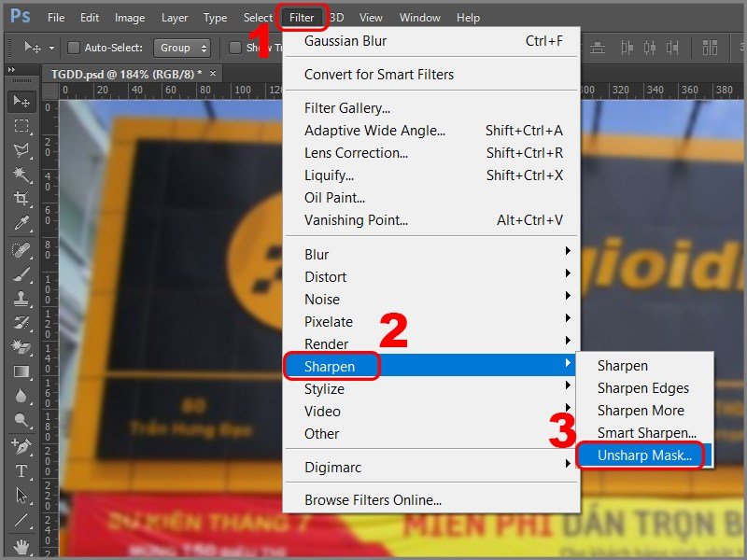Select the Dodge tool

(x=21, y=420)
